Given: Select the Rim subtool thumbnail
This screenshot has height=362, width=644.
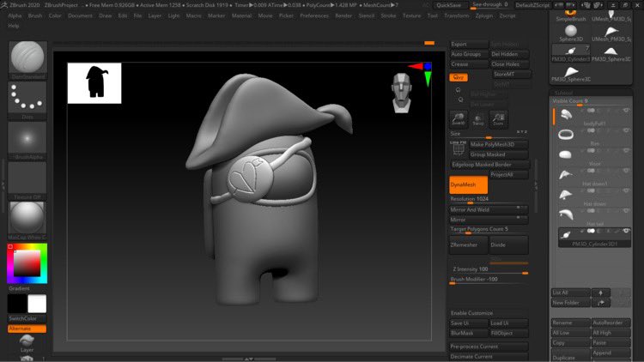Looking at the screenshot, I should click(566, 135).
